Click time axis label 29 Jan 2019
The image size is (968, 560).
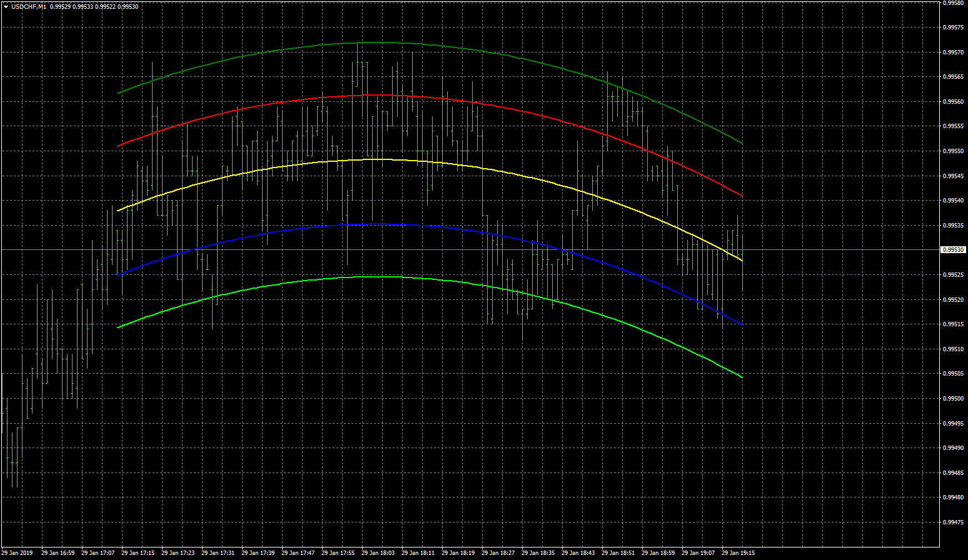coord(17,553)
